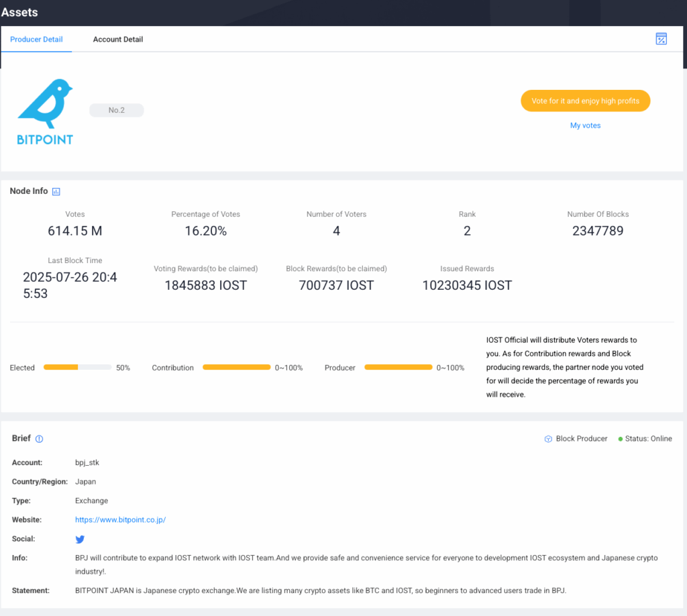Click the green online status dot

(621, 439)
